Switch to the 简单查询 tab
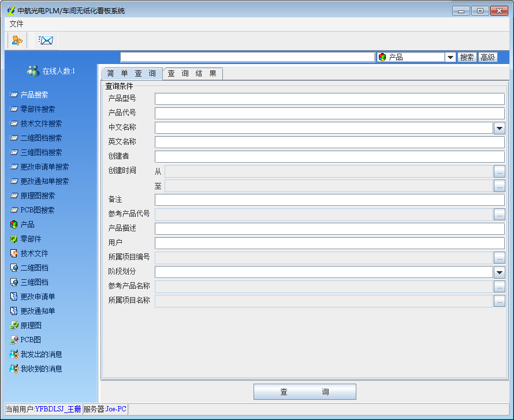 pyautogui.click(x=132, y=74)
